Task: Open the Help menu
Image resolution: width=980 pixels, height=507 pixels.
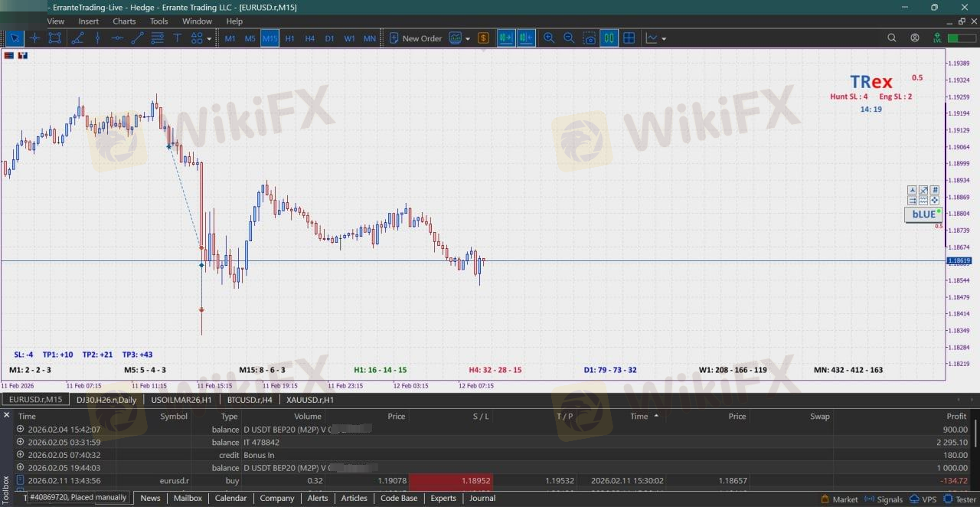Action: [235, 21]
